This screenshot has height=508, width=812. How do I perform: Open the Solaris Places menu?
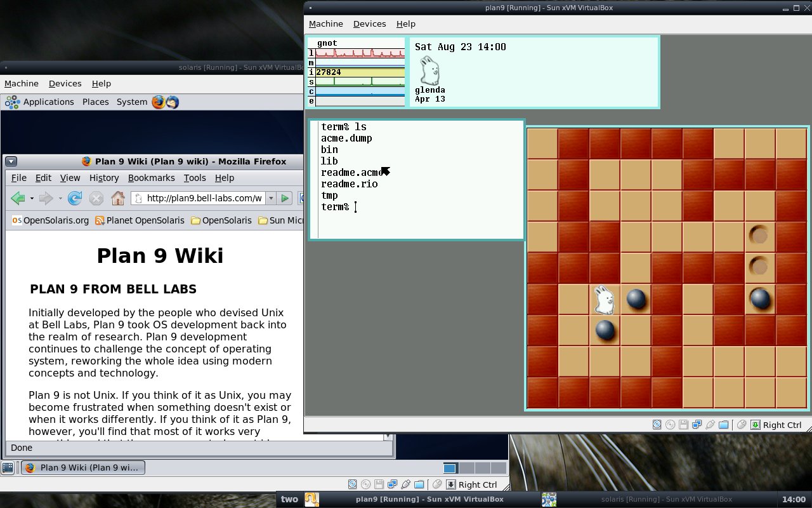[96, 102]
